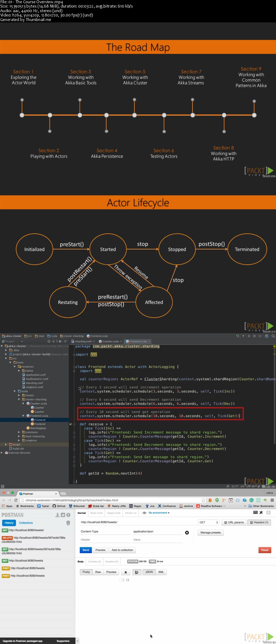Open the Apps bookmarks shortcut
276x644 pixels.
coord(7,506)
